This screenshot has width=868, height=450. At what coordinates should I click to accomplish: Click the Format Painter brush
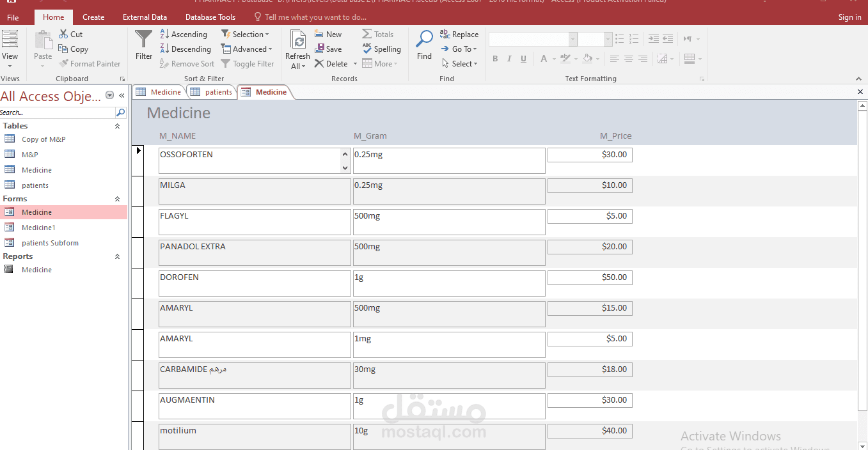pyautogui.click(x=90, y=63)
